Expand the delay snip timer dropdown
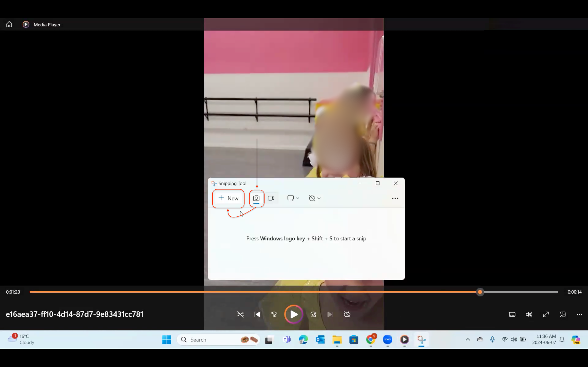The image size is (588, 367). pos(315,198)
